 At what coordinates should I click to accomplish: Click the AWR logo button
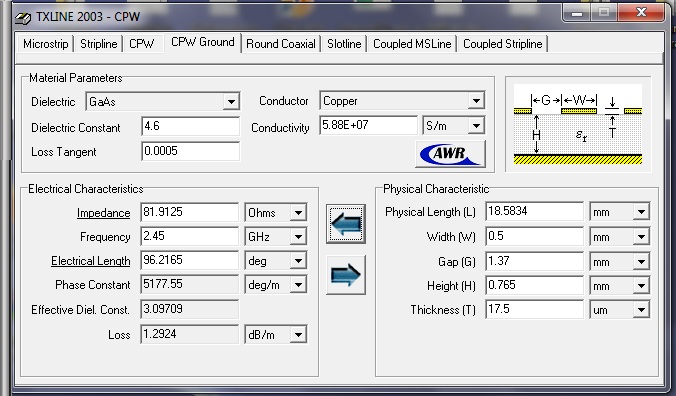coord(451,154)
